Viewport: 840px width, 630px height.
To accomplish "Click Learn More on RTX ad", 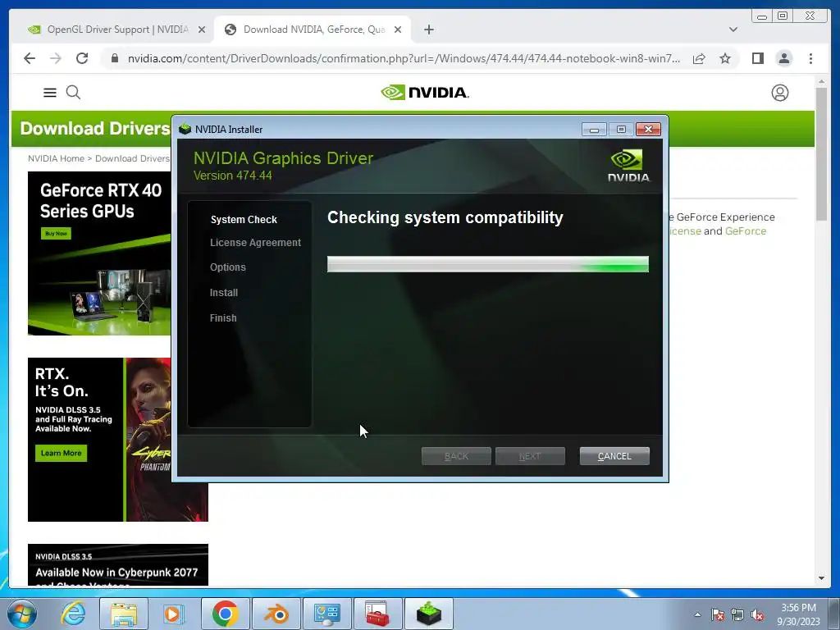I will (61, 453).
